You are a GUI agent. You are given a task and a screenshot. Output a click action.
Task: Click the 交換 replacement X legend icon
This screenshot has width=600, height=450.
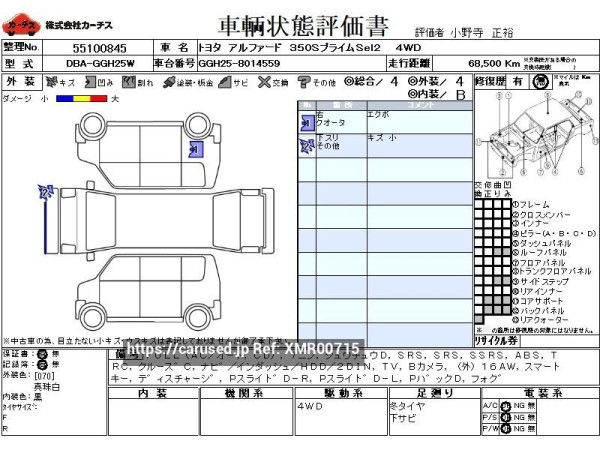tap(264, 82)
